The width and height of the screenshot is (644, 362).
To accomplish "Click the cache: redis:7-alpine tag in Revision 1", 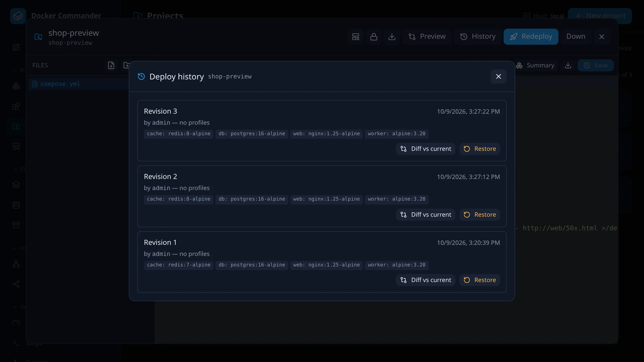I will (x=179, y=265).
